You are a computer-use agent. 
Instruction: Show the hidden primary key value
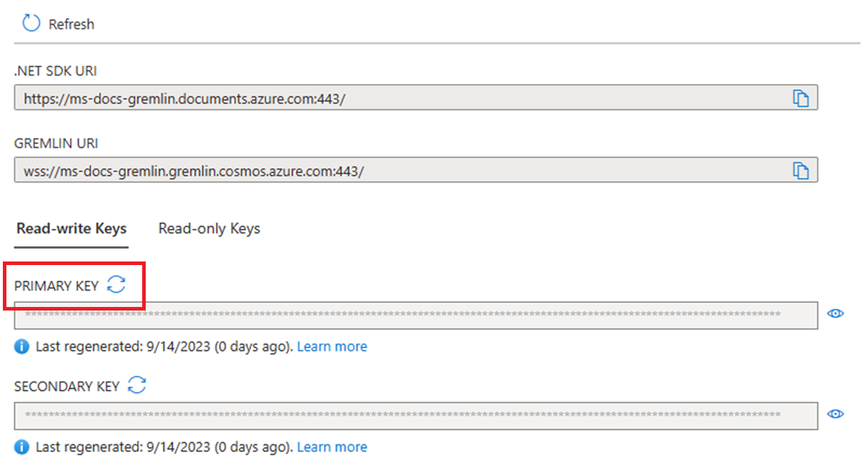click(835, 313)
